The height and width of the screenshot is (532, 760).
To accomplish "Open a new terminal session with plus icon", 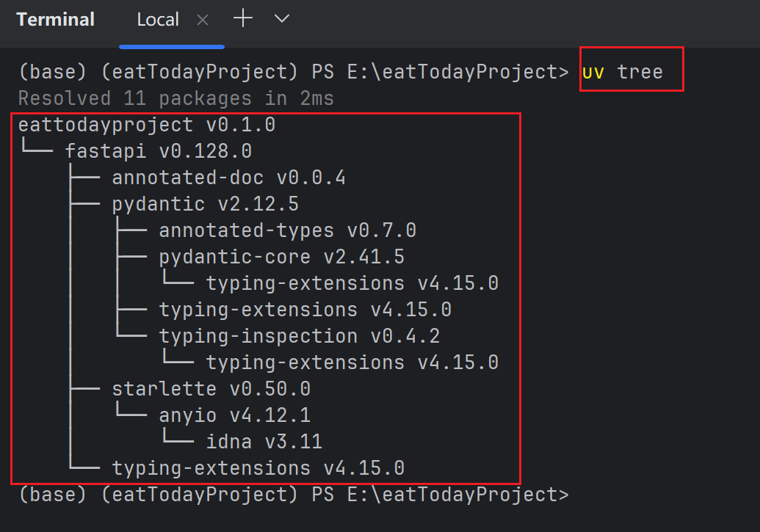I will coord(242,20).
